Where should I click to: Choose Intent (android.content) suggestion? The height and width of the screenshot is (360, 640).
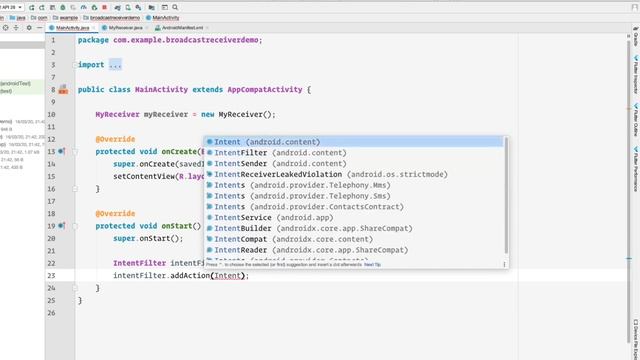click(354, 142)
